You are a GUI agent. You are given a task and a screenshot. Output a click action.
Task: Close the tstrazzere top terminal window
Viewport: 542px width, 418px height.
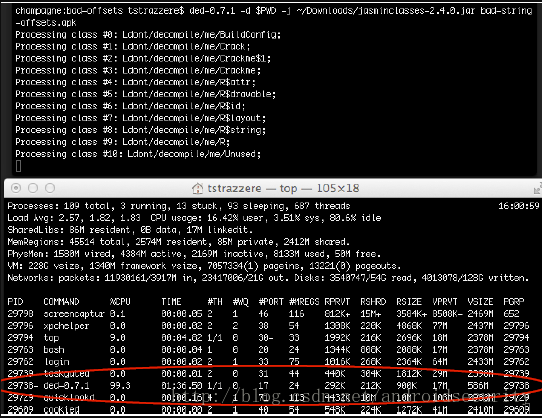tap(16, 188)
